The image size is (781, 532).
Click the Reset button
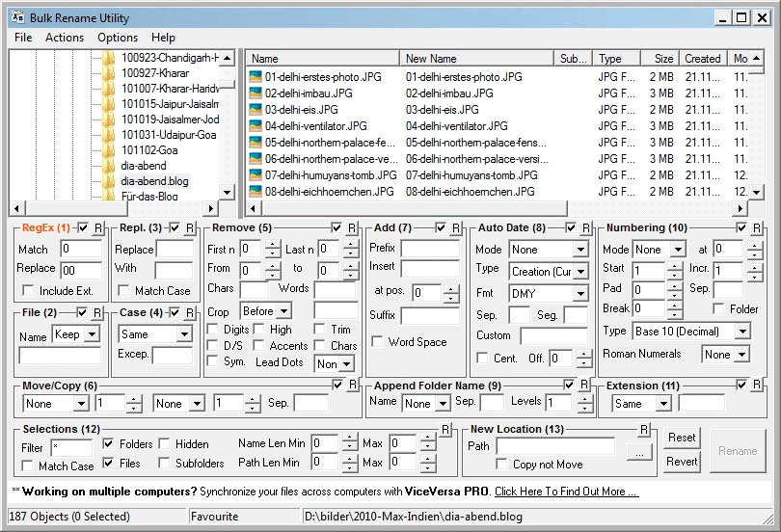[682, 438]
